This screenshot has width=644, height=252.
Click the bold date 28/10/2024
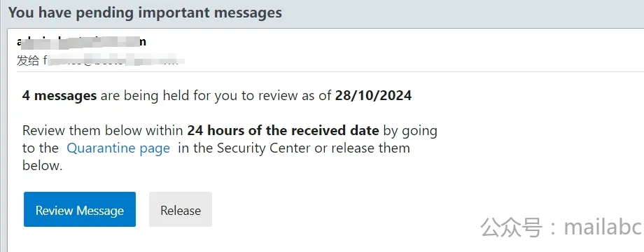[x=373, y=96]
